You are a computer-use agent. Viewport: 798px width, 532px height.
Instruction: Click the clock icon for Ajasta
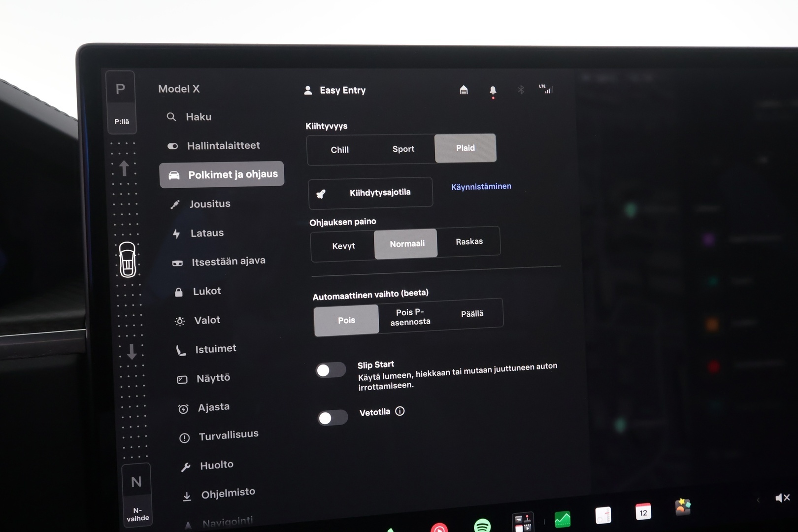point(183,409)
